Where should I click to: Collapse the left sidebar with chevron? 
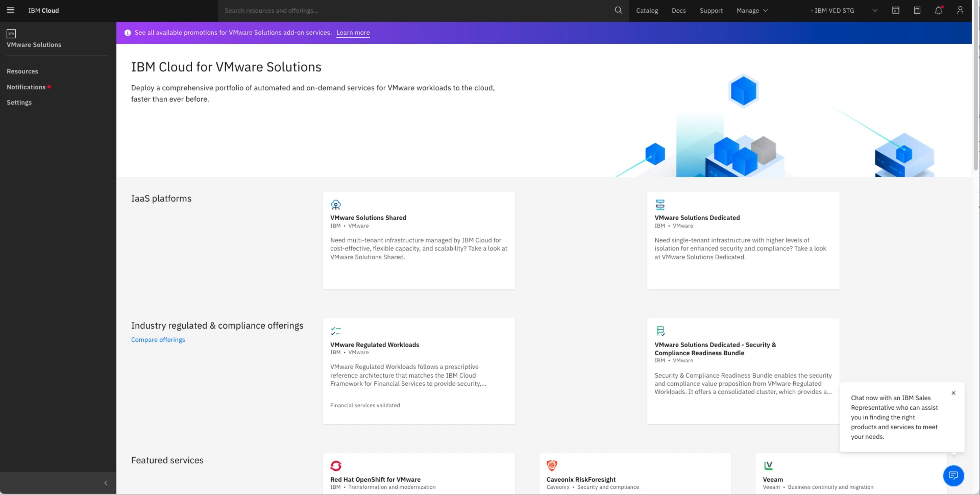(x=105, y=483)
